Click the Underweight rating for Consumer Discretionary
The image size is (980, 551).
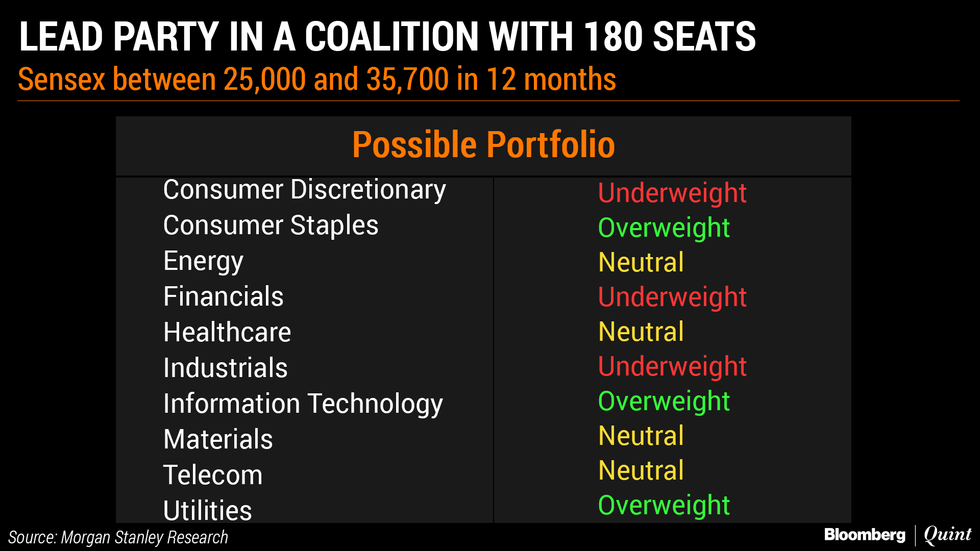(672, 193)
